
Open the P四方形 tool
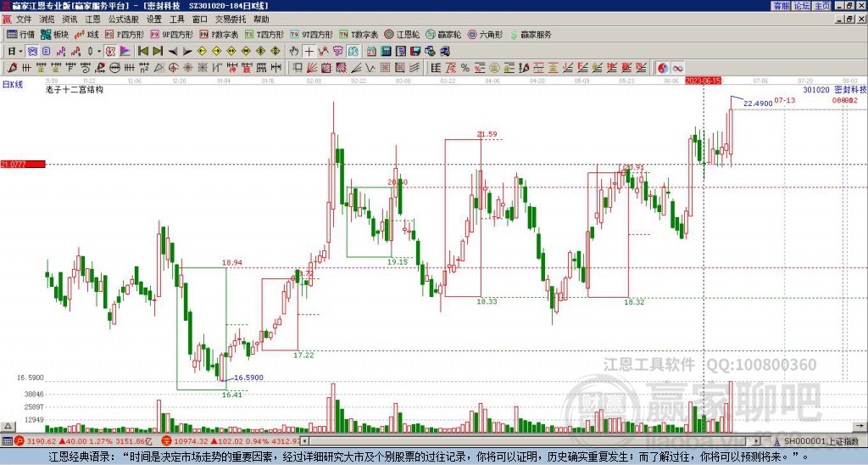125,34
